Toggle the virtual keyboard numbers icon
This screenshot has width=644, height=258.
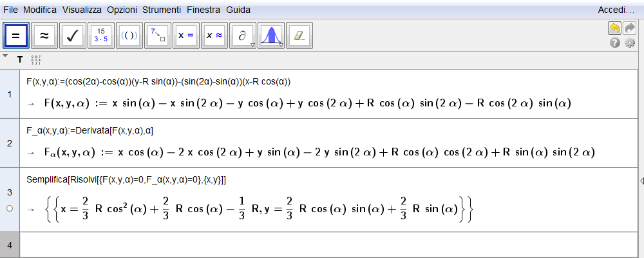pos(36,60)
